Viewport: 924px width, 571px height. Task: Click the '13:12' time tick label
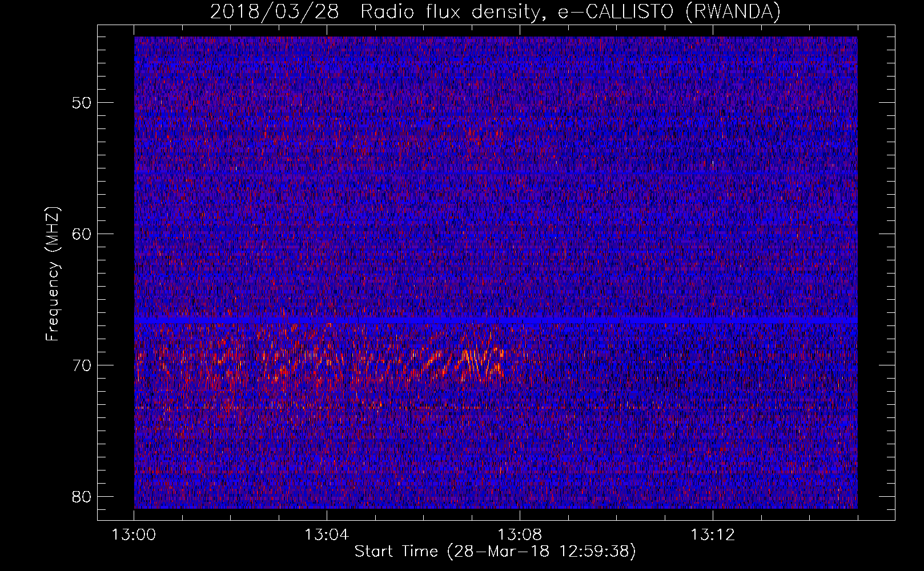[713, 535]
